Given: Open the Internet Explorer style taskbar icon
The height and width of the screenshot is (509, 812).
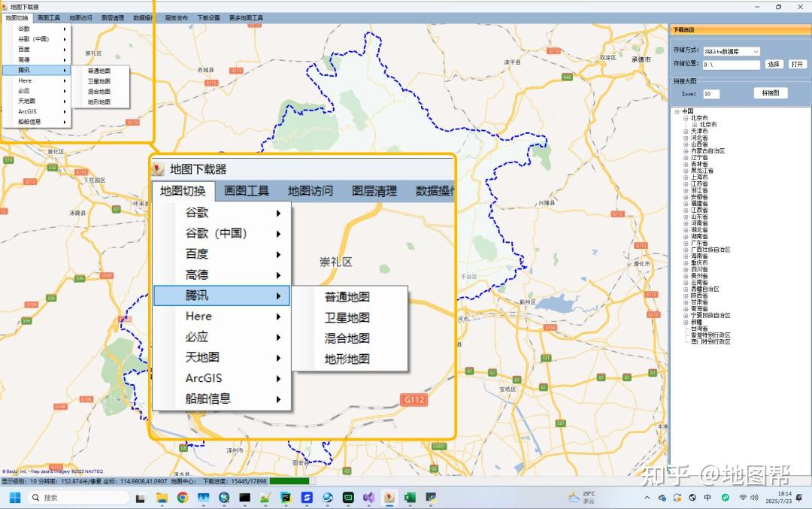Looking at the screenshot, I should click(x=327, y=498).
